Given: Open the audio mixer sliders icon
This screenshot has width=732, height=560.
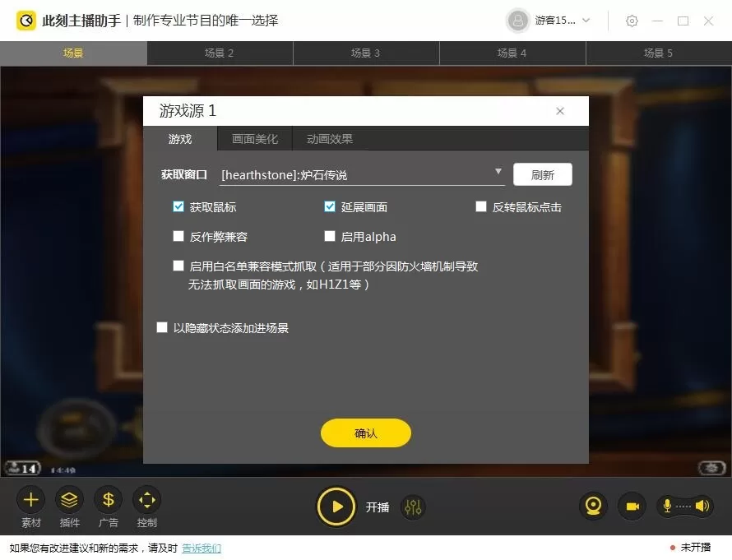Looking at the screenshot, I should click(x=413, y=507).
